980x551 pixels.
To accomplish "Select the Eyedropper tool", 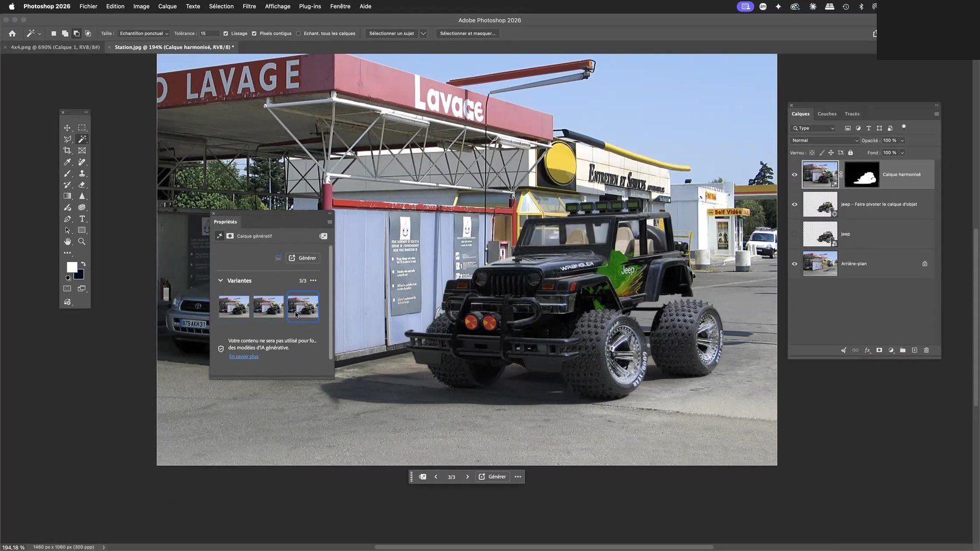I will pos(67,162).
